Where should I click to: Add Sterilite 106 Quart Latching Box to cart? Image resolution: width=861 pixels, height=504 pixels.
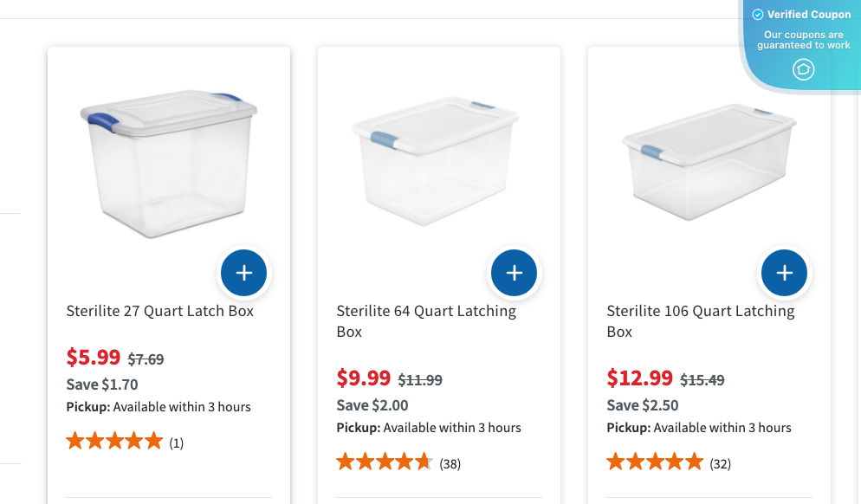coord(785,274)
